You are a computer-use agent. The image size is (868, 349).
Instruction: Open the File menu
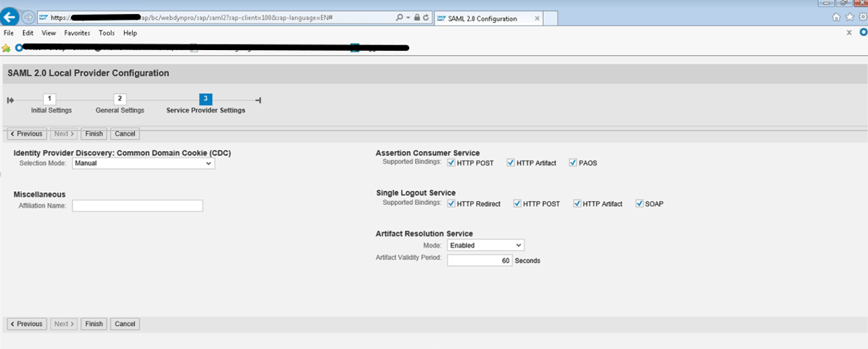click(x=9, y=33)
